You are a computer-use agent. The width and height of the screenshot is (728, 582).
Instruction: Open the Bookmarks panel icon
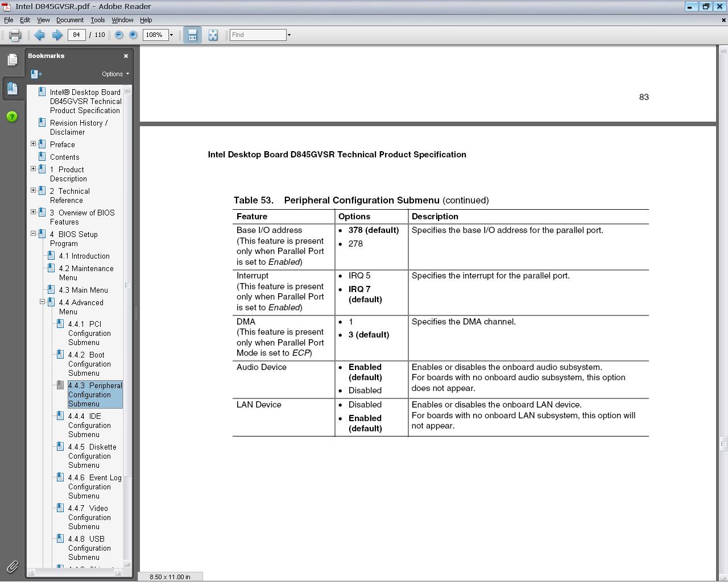[x=12, y=88]
